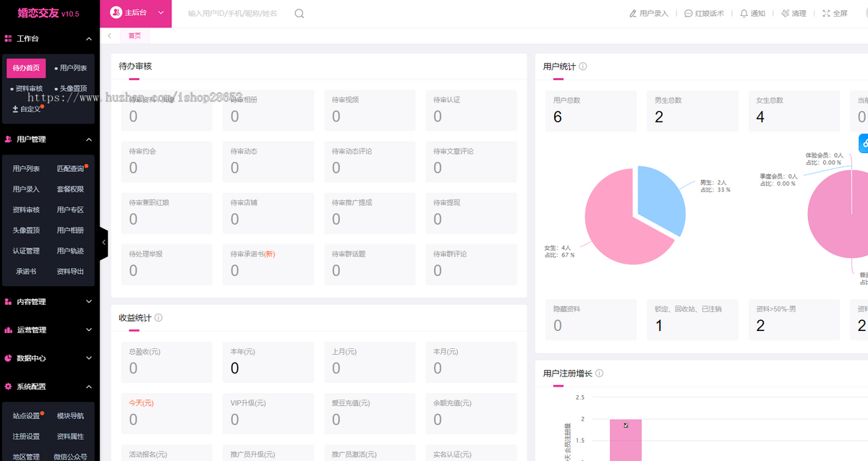Click the 运营管理 bar chart icon

coord(8,330)
